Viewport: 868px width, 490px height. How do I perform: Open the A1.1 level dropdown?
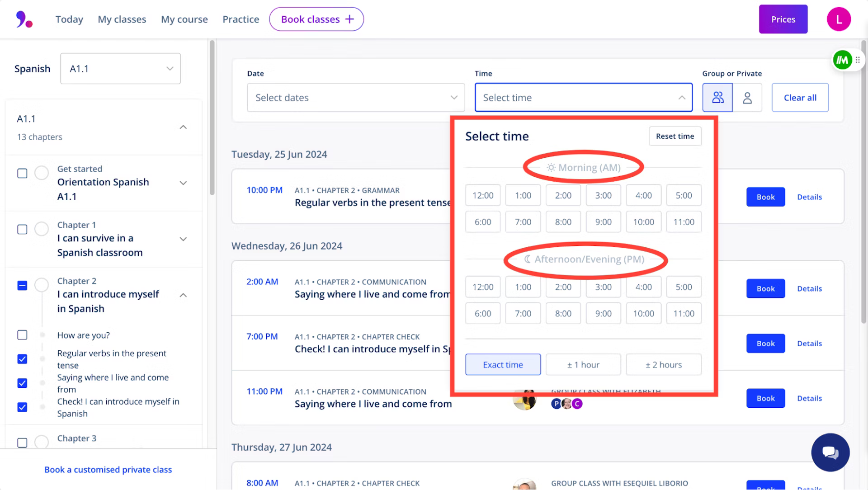pyautogui.click(x=120, y=69)
